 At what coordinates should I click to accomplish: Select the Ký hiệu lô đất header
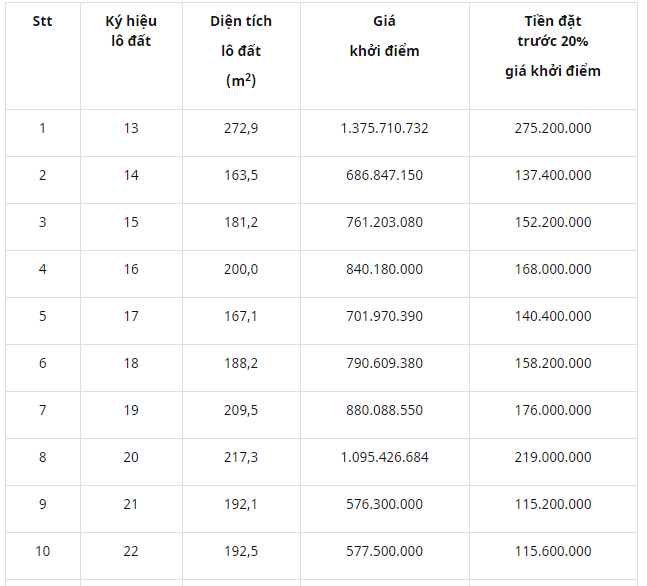click(131, 31)
